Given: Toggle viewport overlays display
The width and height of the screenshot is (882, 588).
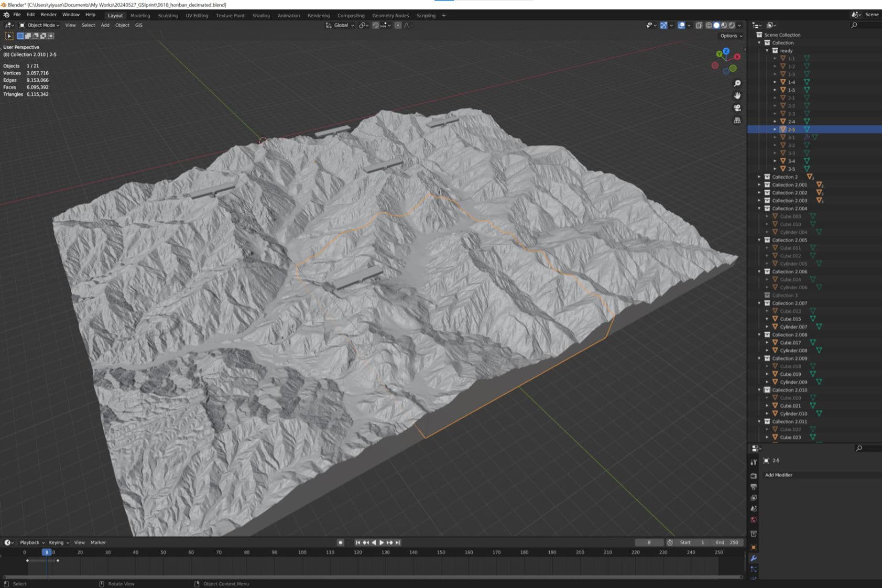Looking at the screenshot, I should [x=681, y=25].
